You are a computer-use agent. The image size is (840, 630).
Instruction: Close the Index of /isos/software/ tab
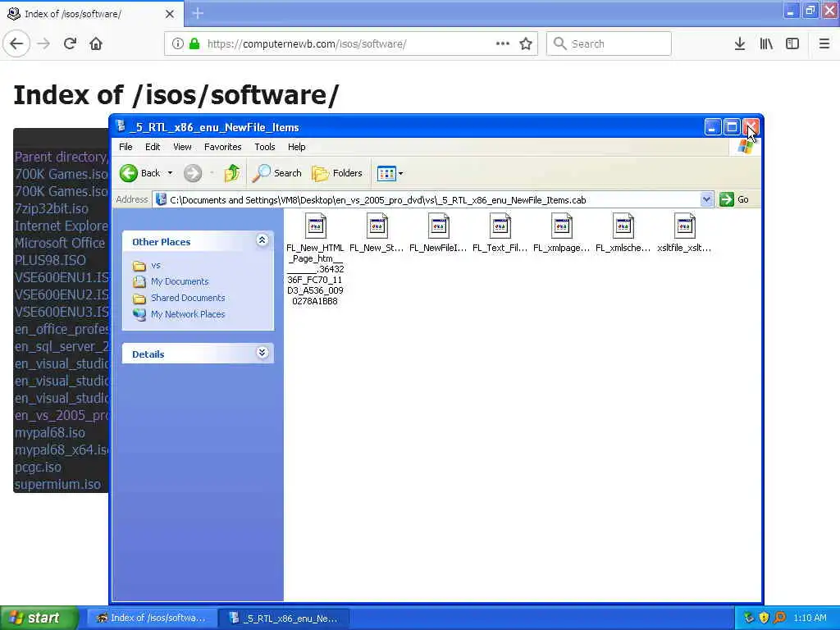(169, 14)
